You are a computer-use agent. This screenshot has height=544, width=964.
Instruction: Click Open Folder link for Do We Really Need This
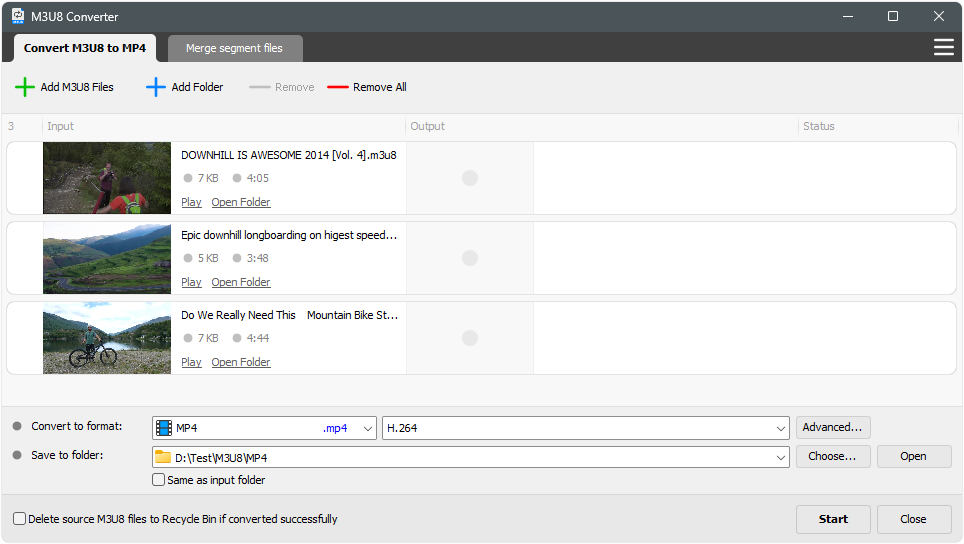(x=241, y=362)
